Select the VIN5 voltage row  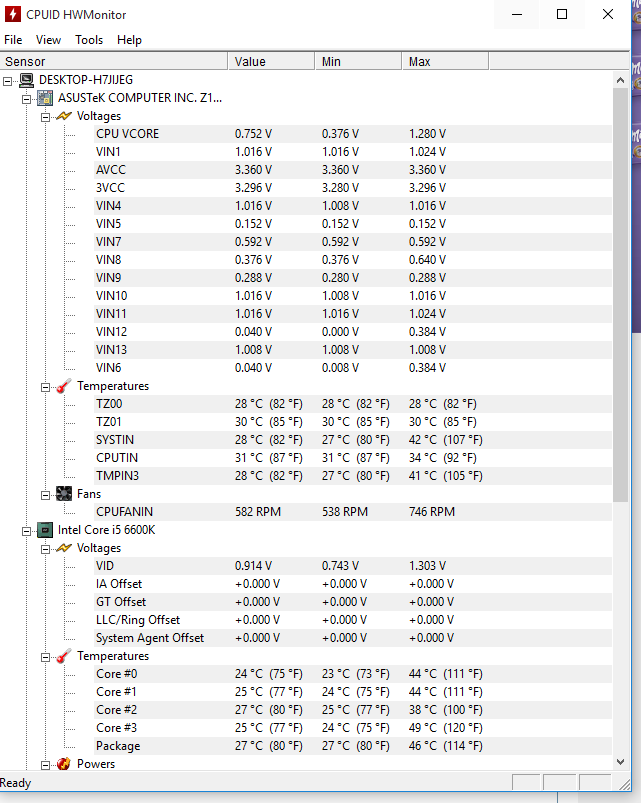pos(353,224)
